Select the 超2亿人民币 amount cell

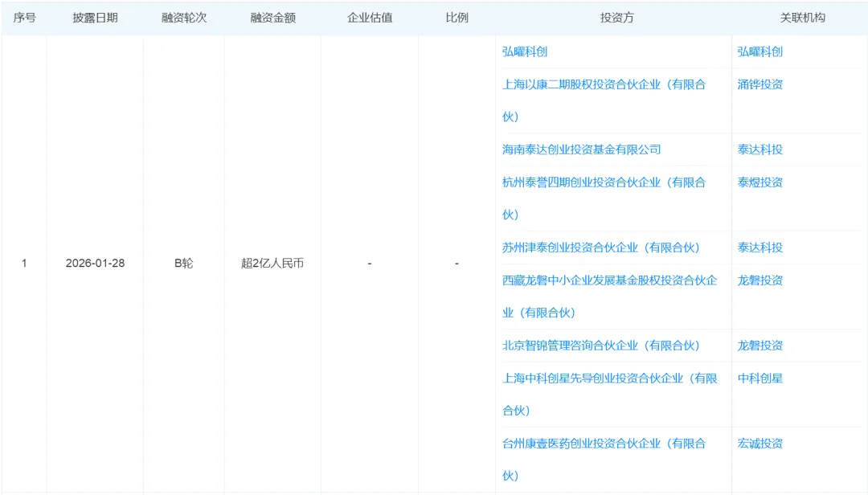coord(272,264)
